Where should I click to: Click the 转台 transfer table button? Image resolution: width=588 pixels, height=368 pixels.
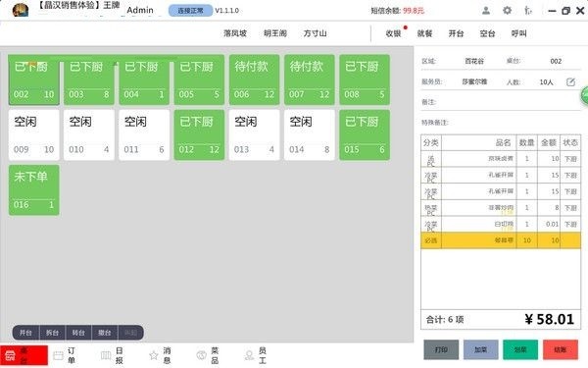pyautogui.click(x=78, y=333)
